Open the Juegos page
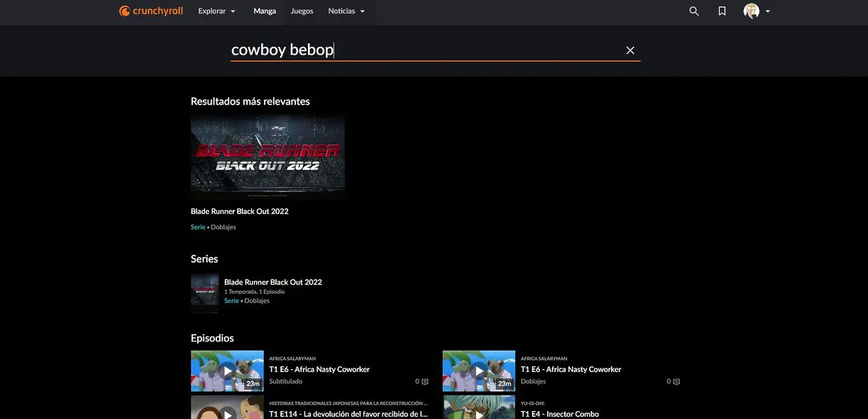This screenshot has height=419, width=868. (302, 11)
